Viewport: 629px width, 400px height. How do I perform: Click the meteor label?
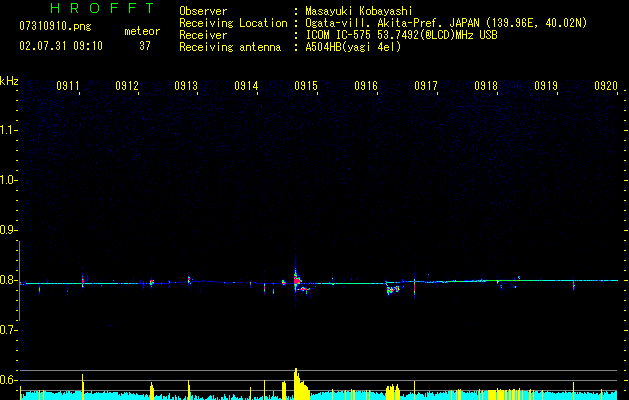tap(142, 31)
